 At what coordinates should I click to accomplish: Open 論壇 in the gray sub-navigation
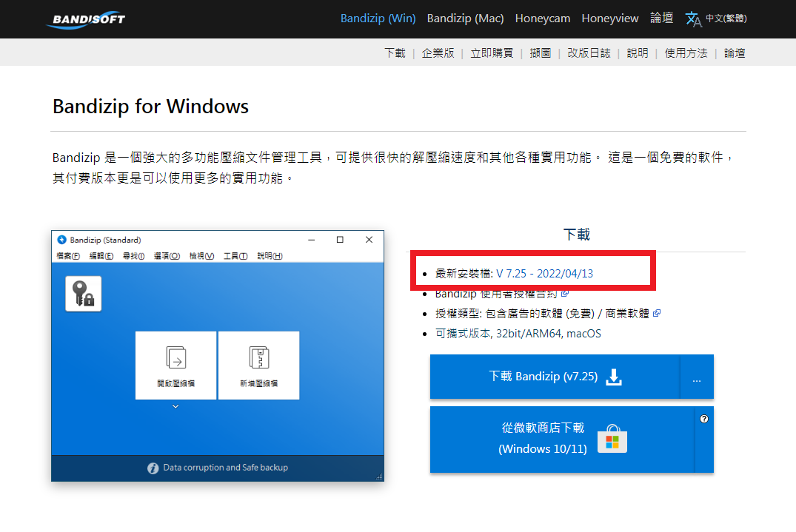[735, 53]
